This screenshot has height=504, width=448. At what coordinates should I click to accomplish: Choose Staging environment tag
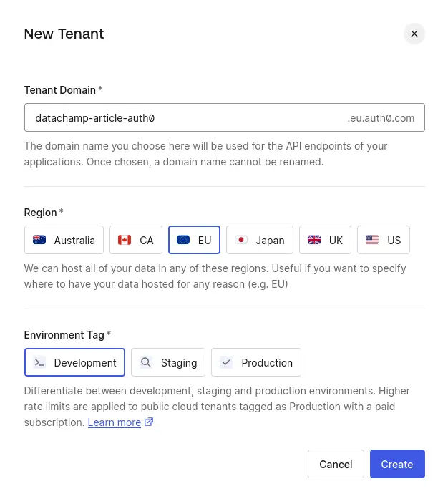pyautogui.click(x=168, y=362)
